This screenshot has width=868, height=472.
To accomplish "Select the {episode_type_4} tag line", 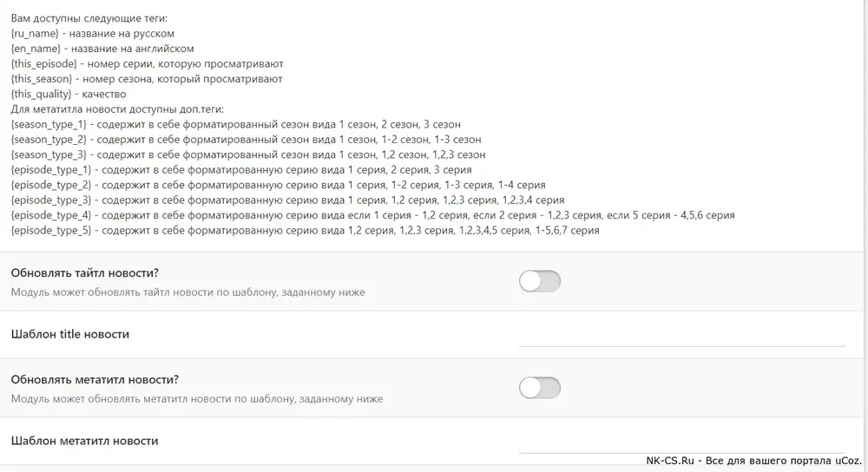I will [372, 215].
